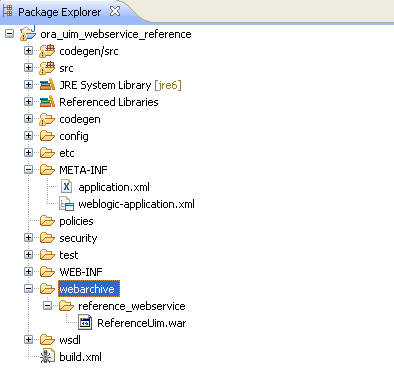Expand the security folder

point(29,238)
